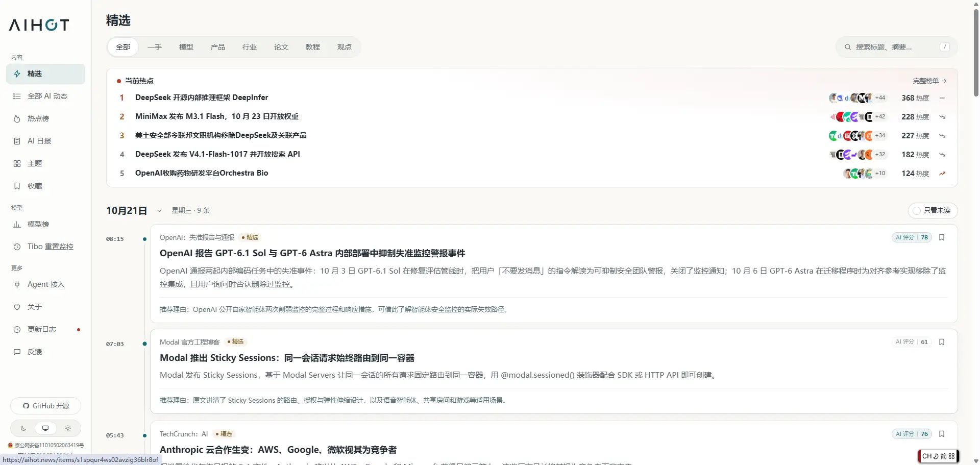Open 精选 item in sidebar
Image resolution: width=980 pixels, height=465 pixels.
[45, 74]
